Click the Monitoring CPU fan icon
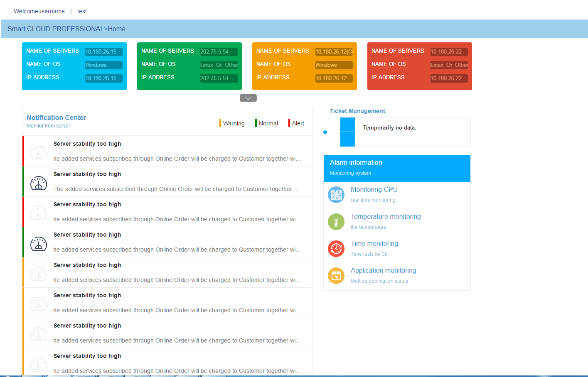588x377 pixels. 336,195
